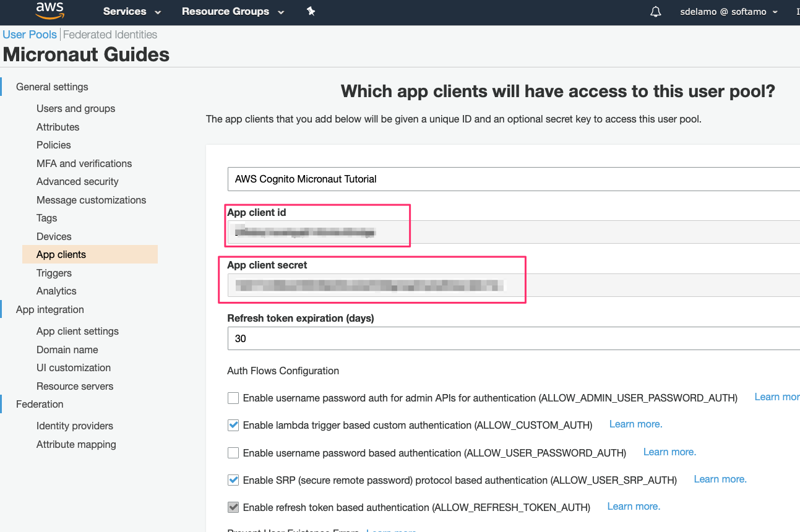The image size is (800, 532).
Task: Open Identity providers page
Action: 74,426
